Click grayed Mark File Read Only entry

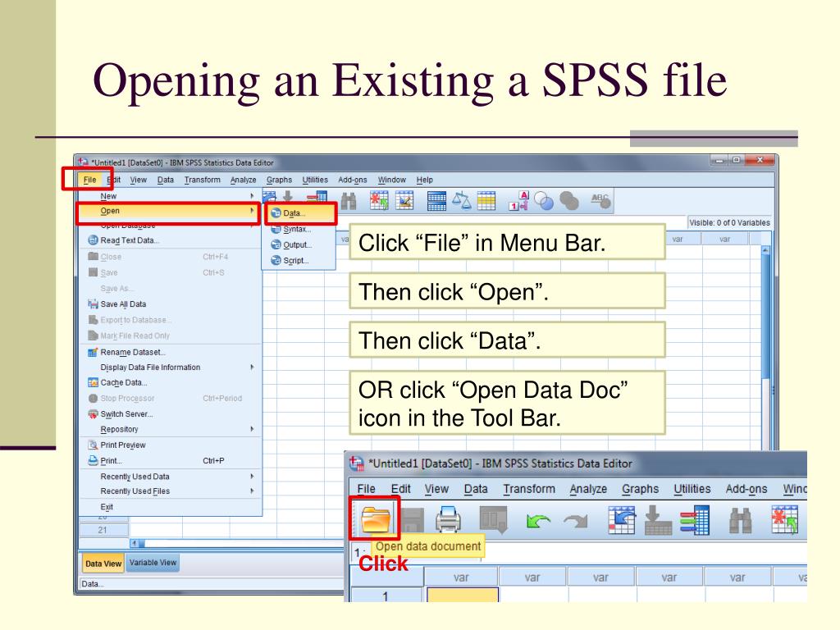[171, 336]
